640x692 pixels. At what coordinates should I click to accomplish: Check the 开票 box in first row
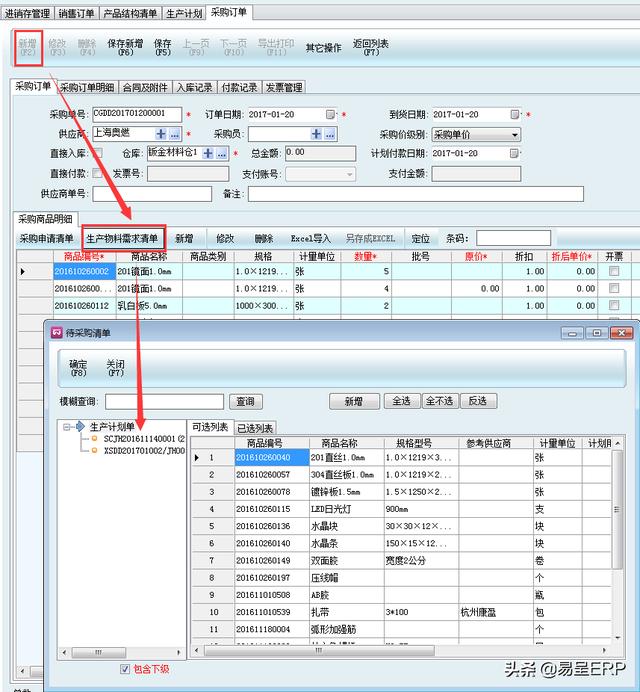coord(614,271)
